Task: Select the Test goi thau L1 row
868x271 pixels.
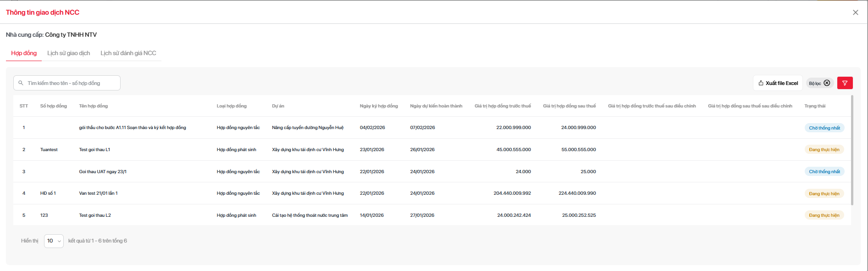Action: (x=94, y=150)
